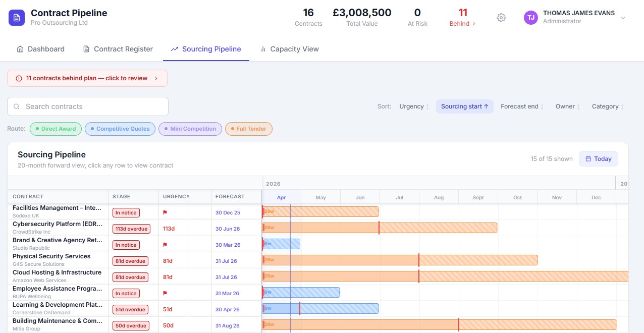Click the TJ avatar circle

click(x=530, y=17)
